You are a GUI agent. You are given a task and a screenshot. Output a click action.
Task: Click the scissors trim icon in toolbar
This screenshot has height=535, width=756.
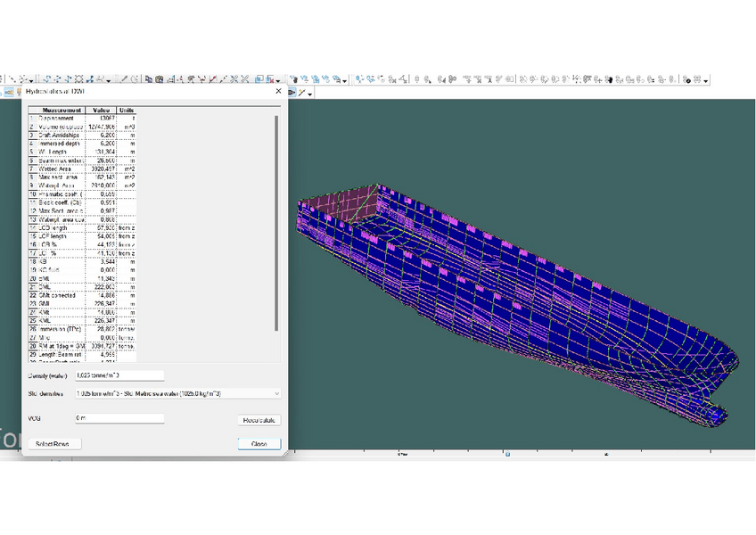coord(234,79)
